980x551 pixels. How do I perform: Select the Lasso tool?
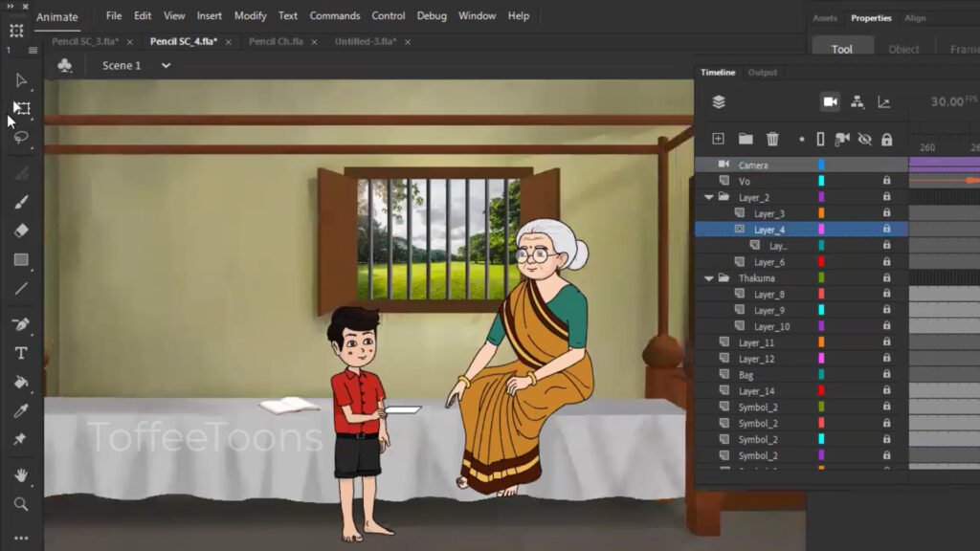click(21, 137)
